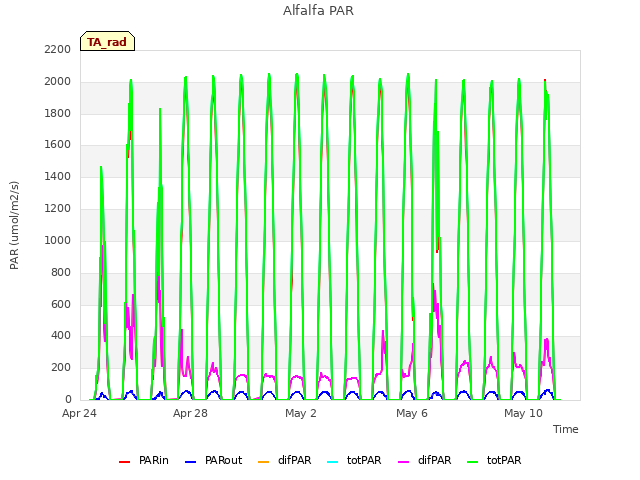This screenshot has width=640, height=480.
Task: Click the 0 y-axis tick label
Action: (x=68, y=400)
